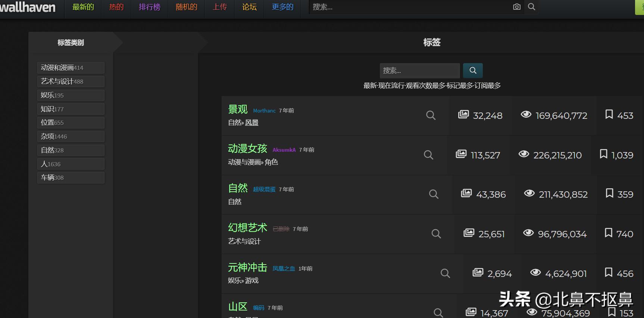644x318 pixels.
Task: Click the eye icon beside 96,796,034
Action: point(528,233)
